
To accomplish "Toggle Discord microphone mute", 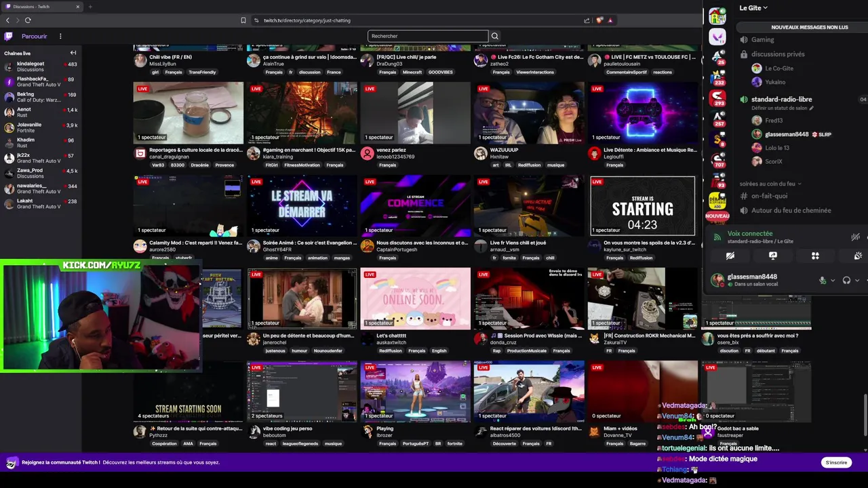I will 823,280.
